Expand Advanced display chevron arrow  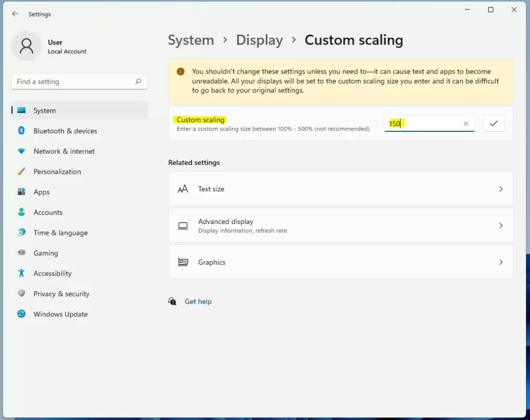click(501, 226)
